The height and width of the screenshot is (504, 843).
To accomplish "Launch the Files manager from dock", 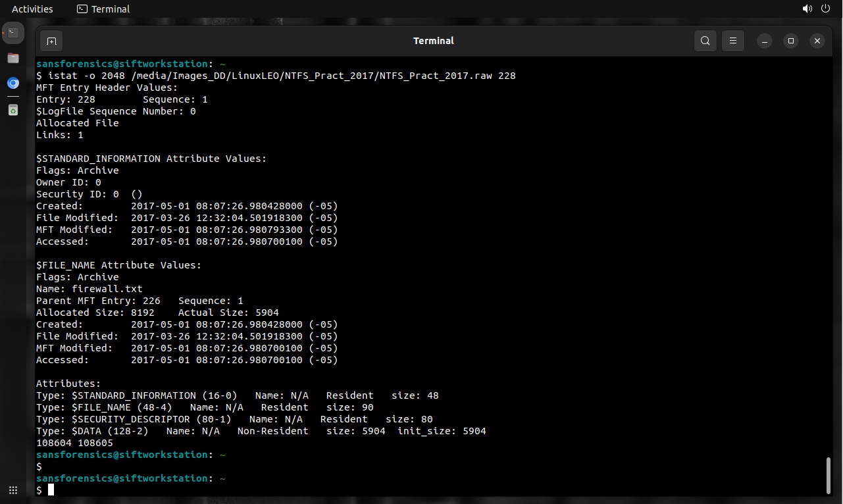I will 13,58.
